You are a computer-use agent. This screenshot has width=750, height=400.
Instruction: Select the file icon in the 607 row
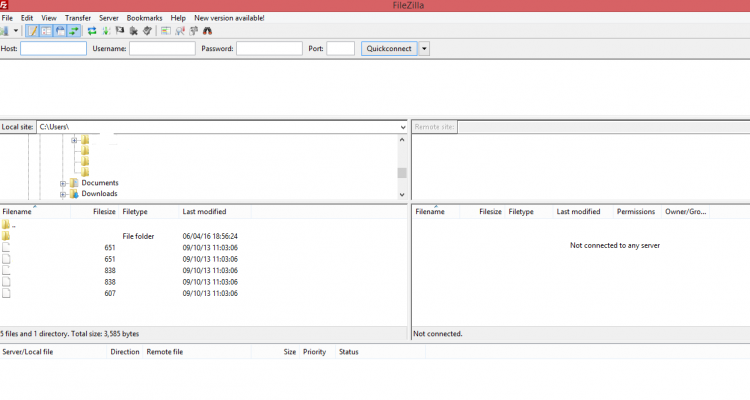[6, 293]
